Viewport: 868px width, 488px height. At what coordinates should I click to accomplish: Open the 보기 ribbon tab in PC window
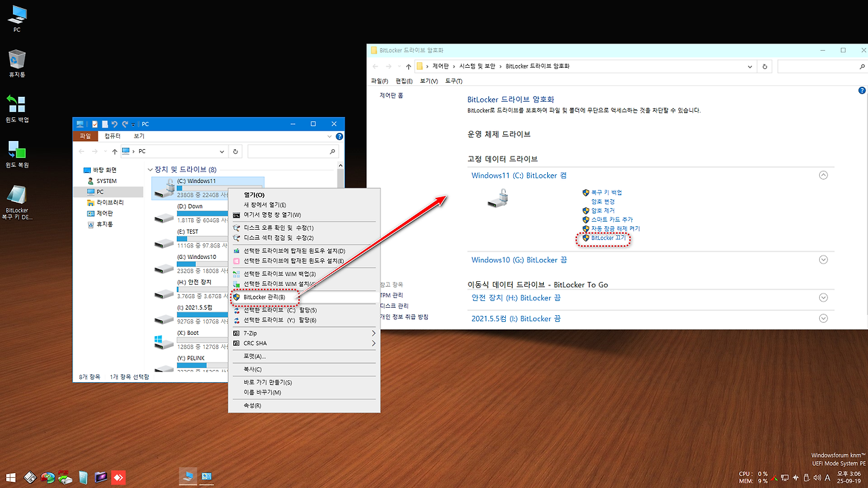coord(139,136)
